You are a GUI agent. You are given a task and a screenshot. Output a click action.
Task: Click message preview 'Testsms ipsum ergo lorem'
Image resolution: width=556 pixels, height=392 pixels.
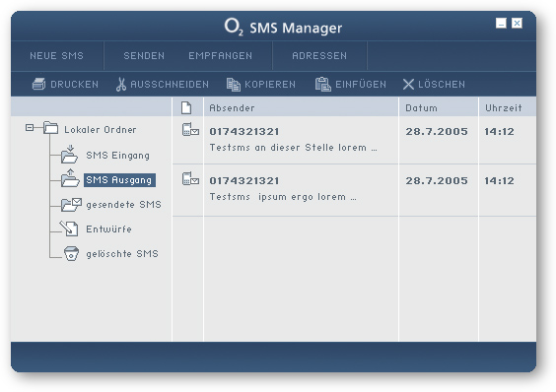[283, 197]
